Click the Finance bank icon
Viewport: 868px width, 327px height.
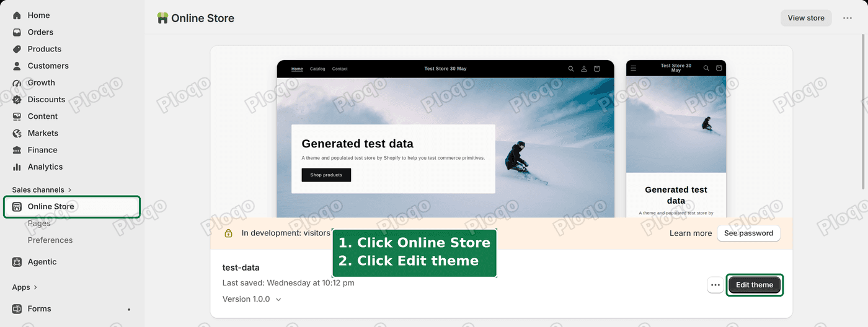[17, 150]
